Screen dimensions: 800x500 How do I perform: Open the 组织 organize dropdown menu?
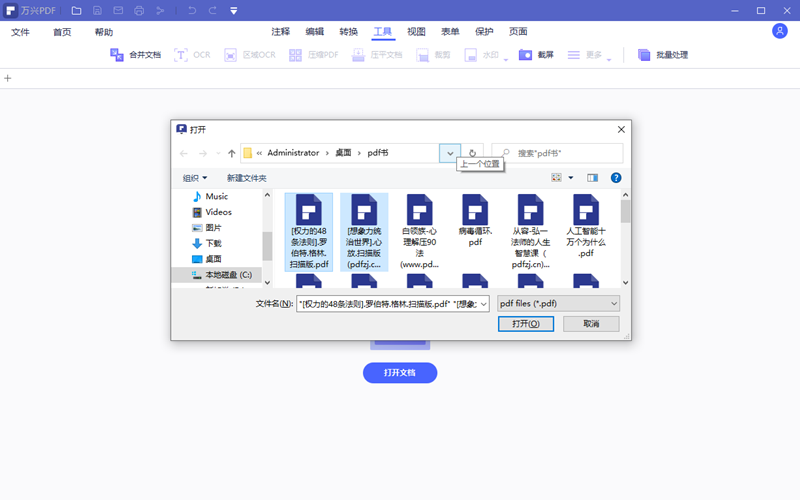pyautogui.click(x=195, y=178)
